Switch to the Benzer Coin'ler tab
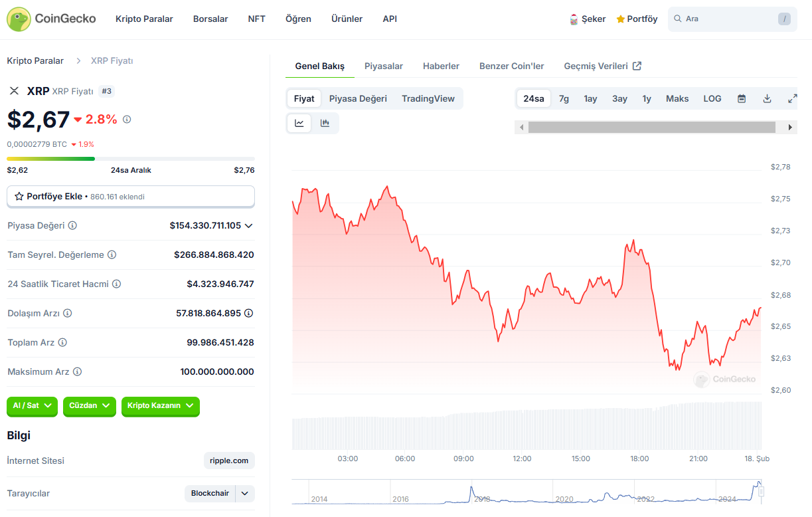812x517 pixels. coord(511,66)
